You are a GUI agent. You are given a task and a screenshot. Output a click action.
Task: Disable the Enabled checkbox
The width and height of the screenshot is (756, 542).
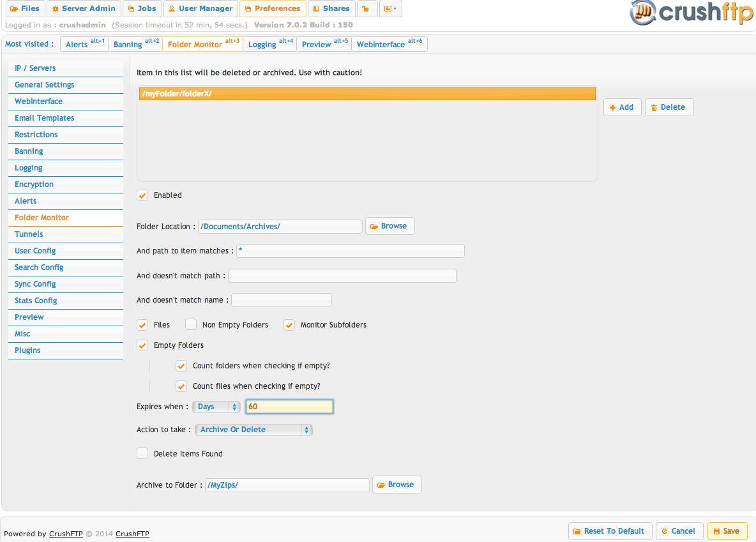[x=142, y=195]
